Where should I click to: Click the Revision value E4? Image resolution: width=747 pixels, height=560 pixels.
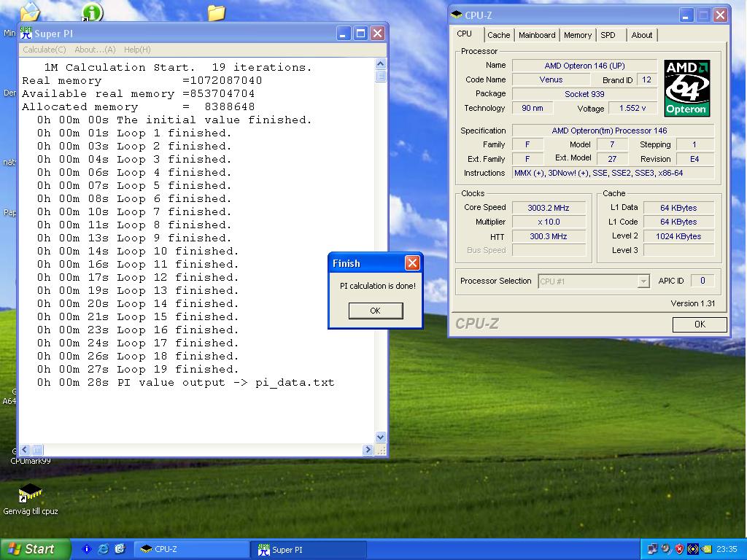point(694,159)
